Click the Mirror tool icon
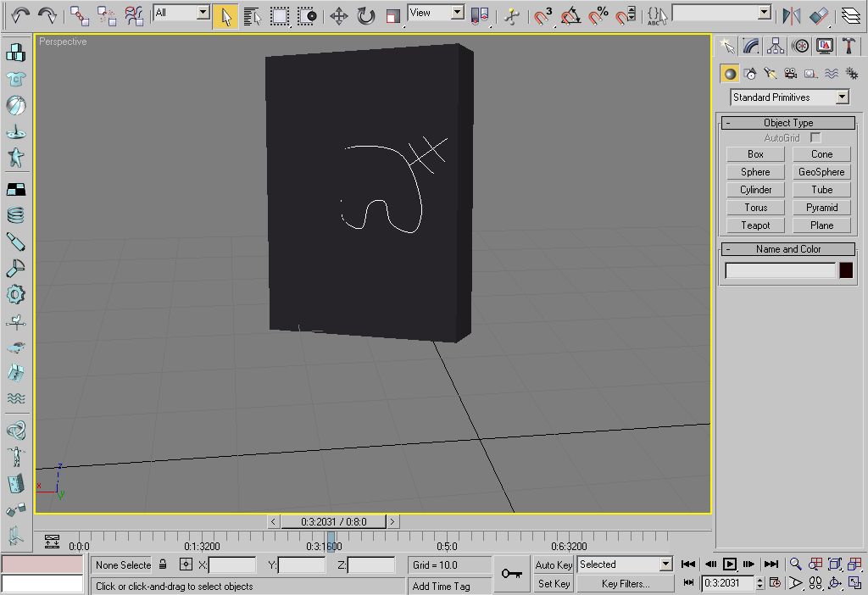The height and width of the screenshot is (595, 868). pyautogui.click(x=791, y=15)
